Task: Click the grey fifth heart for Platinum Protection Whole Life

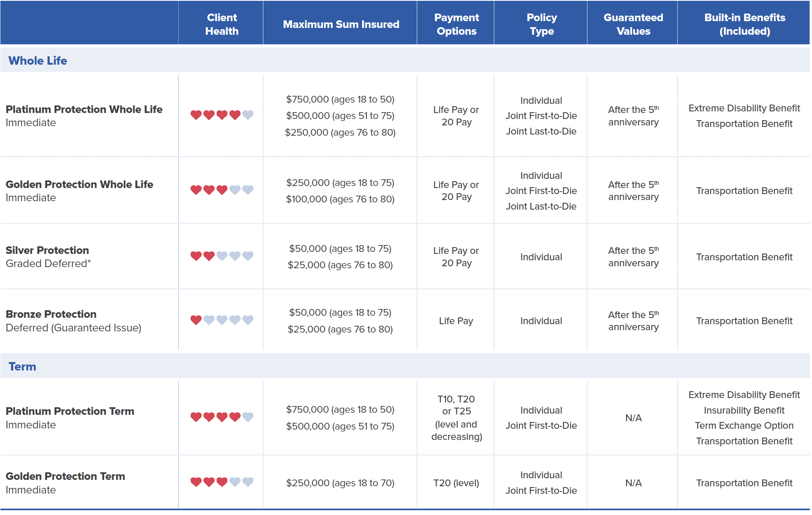Action: [248, 115]
